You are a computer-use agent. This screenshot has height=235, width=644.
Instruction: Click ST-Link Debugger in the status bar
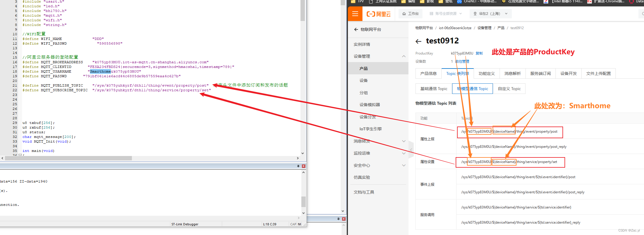185,224
